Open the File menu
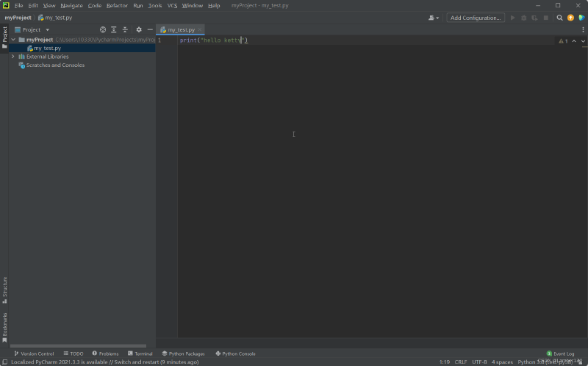588x366 pixels. [x=18, y=6]
